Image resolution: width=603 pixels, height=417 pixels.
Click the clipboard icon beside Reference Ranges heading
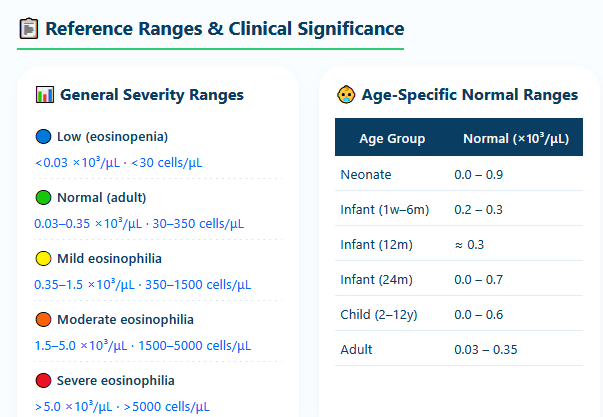[30, 29]
